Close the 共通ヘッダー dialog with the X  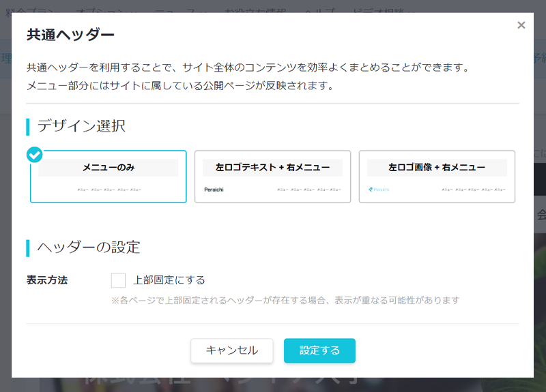tap(521, 25)
